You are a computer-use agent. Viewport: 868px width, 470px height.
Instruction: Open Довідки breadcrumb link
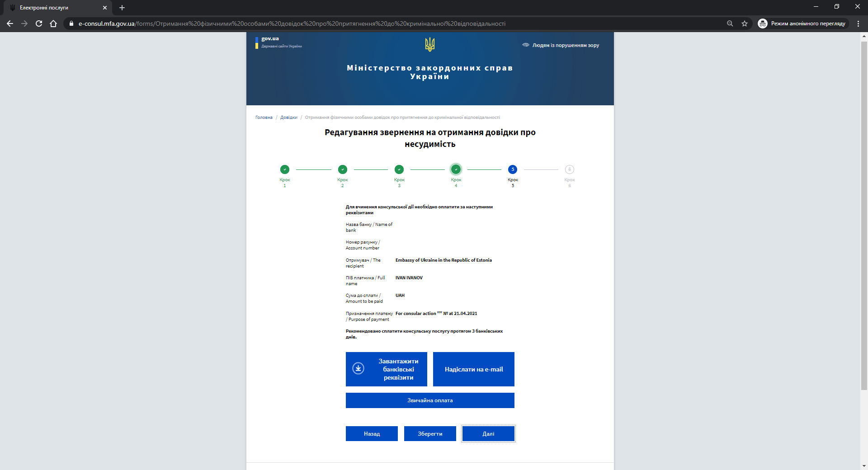click(x=289, y=117)
